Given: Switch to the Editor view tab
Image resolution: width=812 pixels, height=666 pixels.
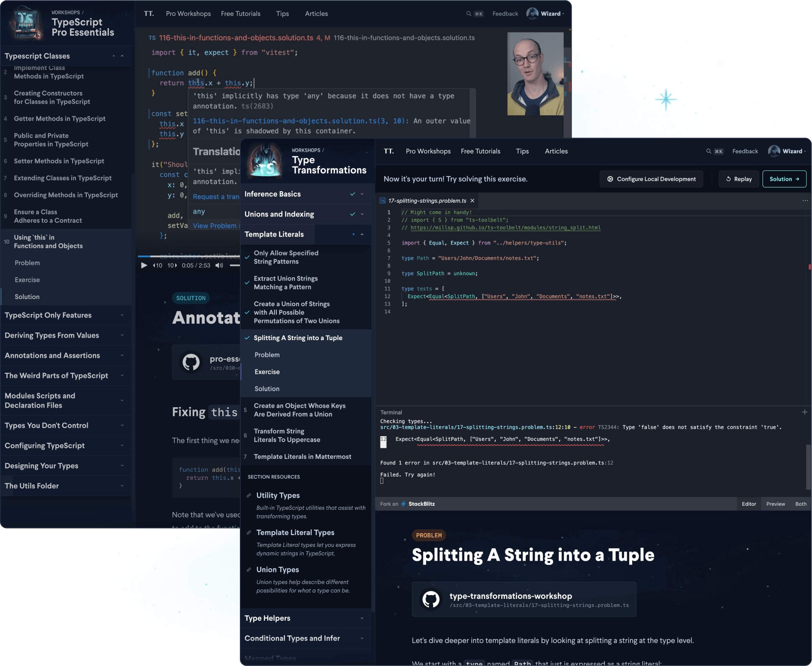Looking at the screenshot, I should (x=749, y=504).
